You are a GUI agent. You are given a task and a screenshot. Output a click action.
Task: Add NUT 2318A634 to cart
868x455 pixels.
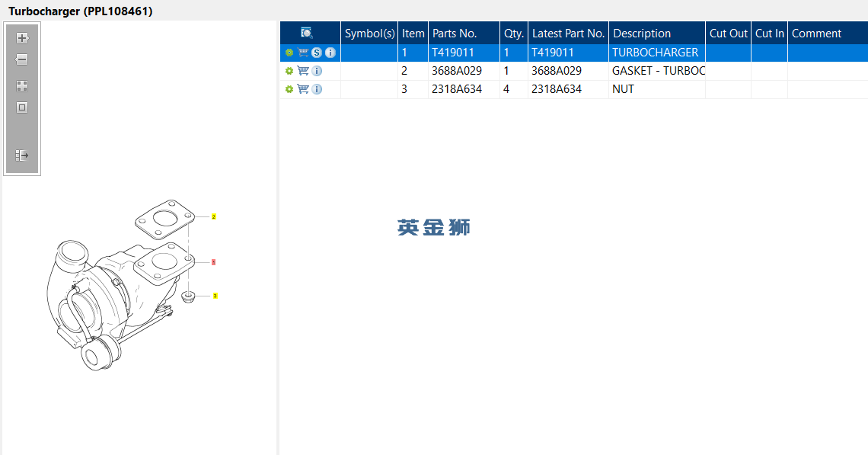pyautogui.click(x=303, y=88)
